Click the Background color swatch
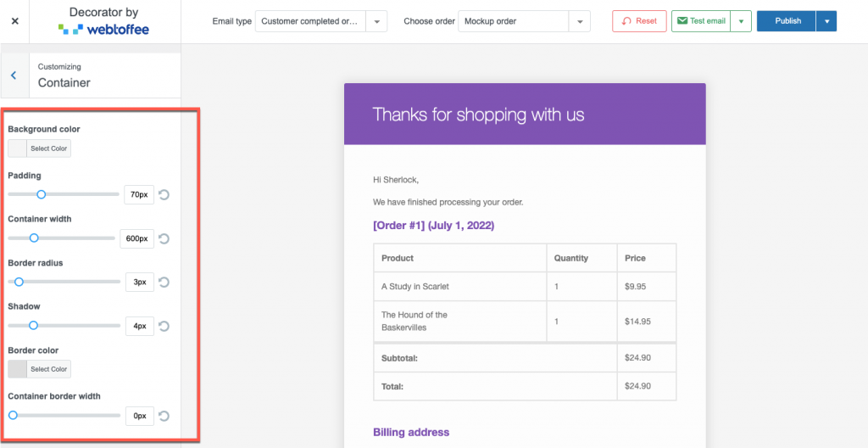The width and height of the screenshot is (868, 448). tap(17, 148)
